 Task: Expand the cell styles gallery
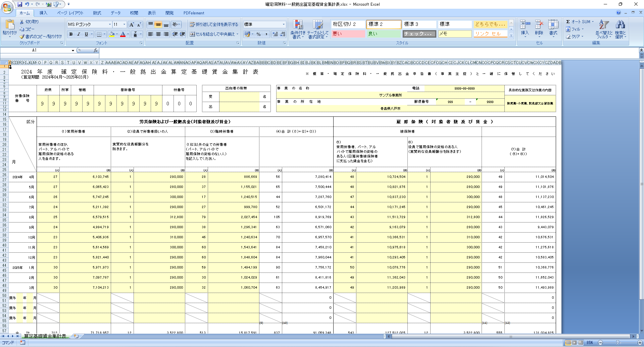511,35
